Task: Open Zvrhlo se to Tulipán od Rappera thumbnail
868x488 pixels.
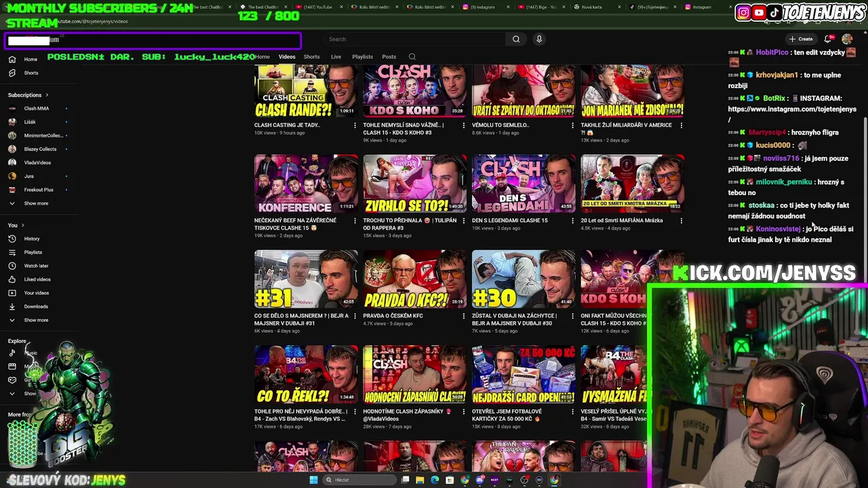Action: pos(415,184)
